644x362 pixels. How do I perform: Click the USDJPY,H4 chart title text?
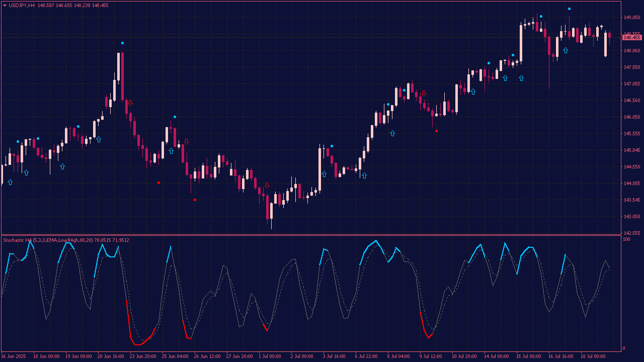coord(23,6)
